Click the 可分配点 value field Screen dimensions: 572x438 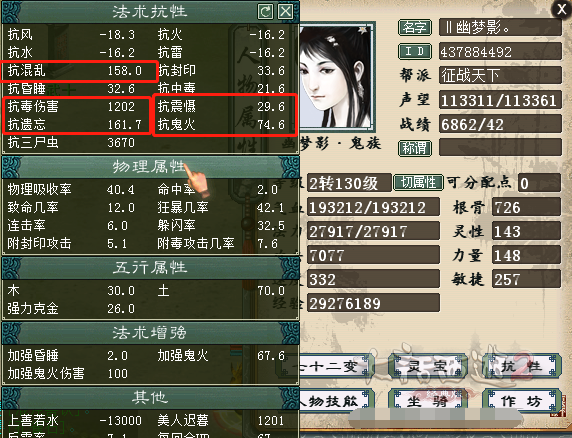[x=539, y=183]
